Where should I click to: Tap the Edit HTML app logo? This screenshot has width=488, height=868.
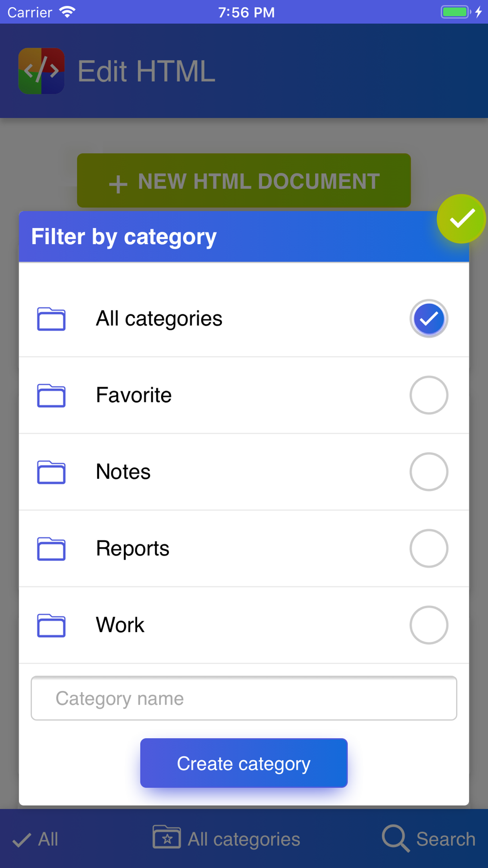[41, 71]
